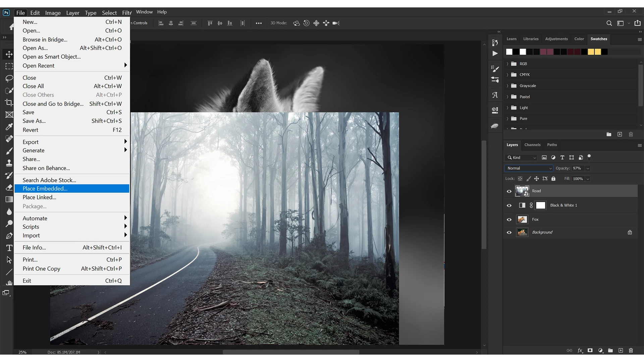Select the Horizontal Type tool
This screenshot has width=644, height=362.
click(x=9, y=248)
